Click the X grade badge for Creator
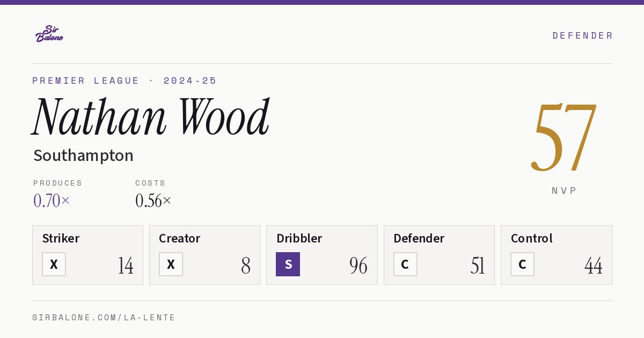Image resolution: width=644 pixels, height=338 pixels. pyautogui.click(x=171, y=264)
